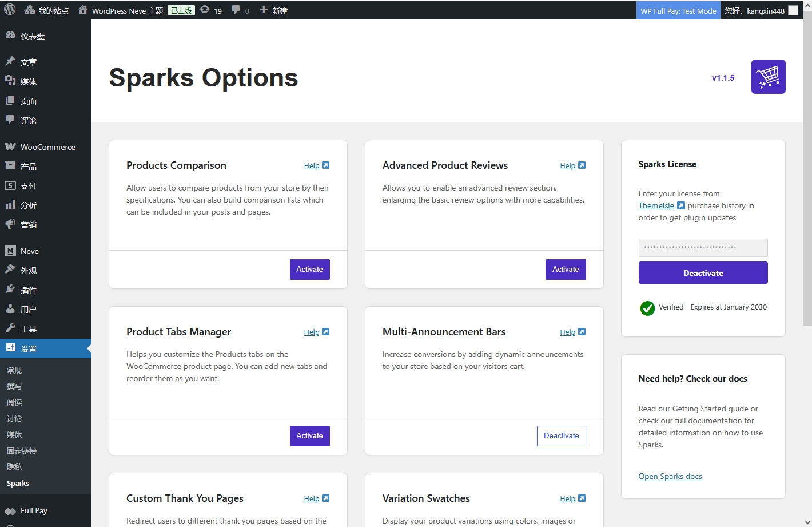This screenshot has width=812, height=527.
Task: Activate the Product Tabs Manager module
Action: tap(309, 436)
